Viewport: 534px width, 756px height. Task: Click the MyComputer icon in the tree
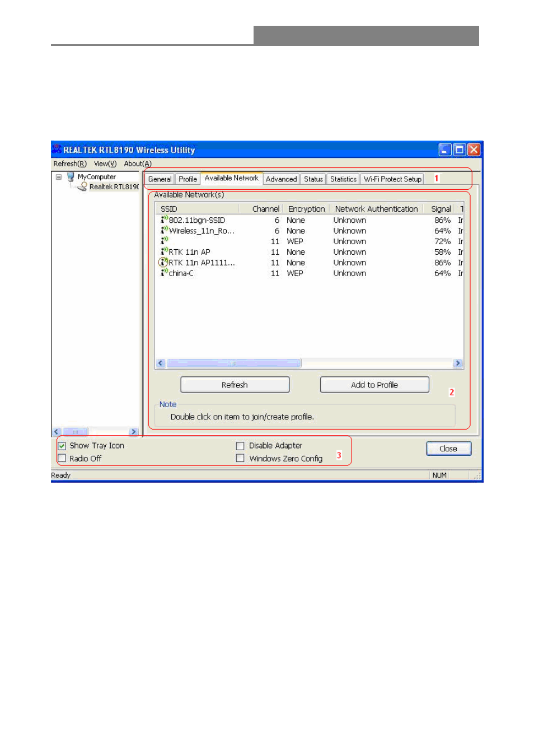click(x=71, y=176)
